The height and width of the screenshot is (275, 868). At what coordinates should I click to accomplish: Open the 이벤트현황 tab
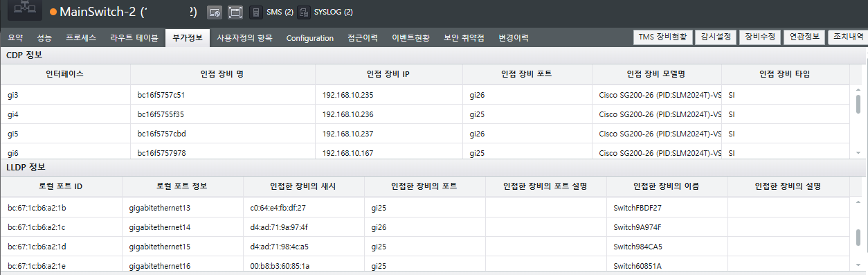point(410,37)
